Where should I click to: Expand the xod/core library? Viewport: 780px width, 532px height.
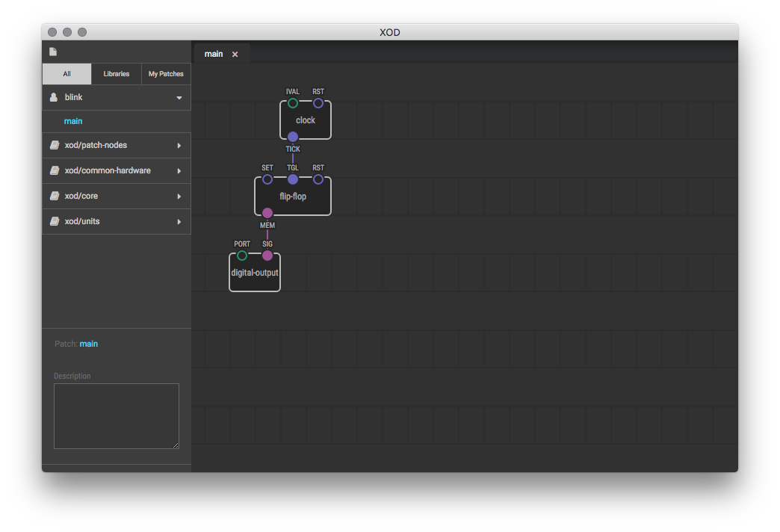coord(179,197)
